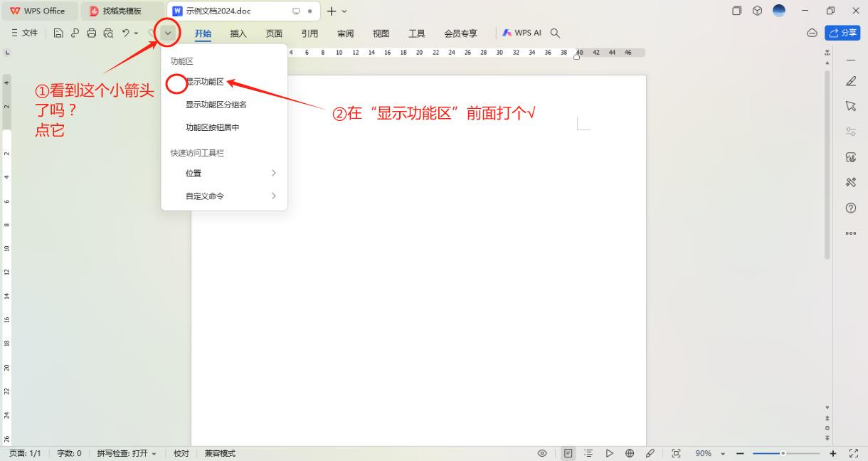Click the fit page zoom icon
The image size is (868, 461).
(676, 453)
